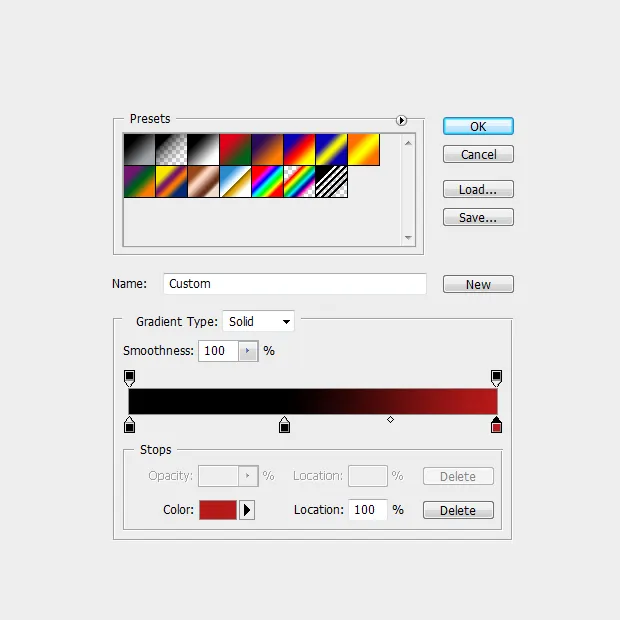Click the gradient Name text field
The height and width of the screenshot is (620, 620).
(294, 284)
